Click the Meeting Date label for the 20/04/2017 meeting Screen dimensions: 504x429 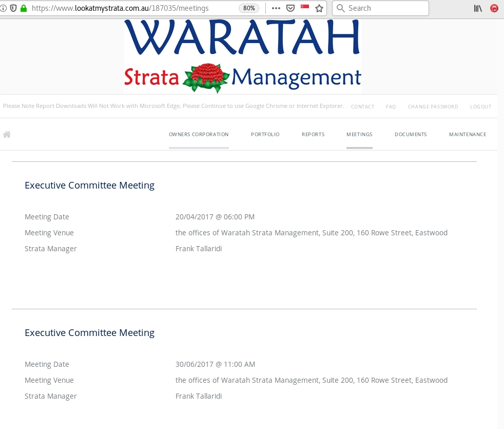point(47,217)
